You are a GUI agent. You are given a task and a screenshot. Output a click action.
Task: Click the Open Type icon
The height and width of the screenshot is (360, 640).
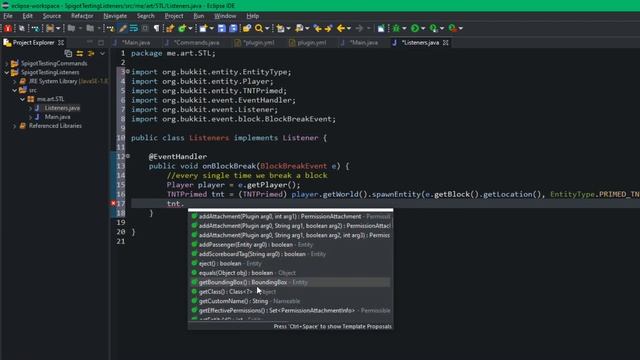pyautogui.click(x=247, y=28)
